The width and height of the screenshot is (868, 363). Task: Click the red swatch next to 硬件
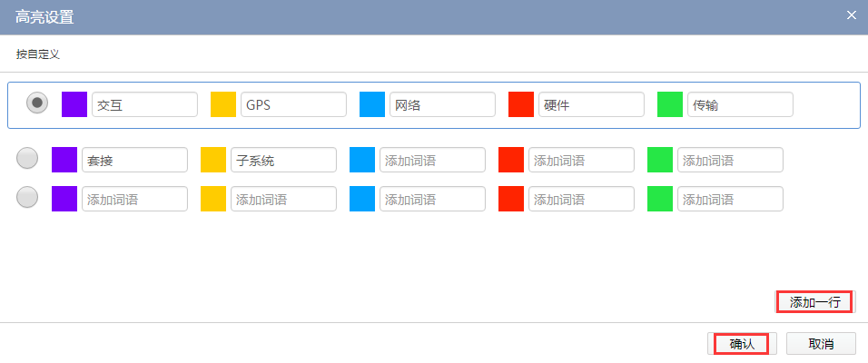click(x=521, y=104)
